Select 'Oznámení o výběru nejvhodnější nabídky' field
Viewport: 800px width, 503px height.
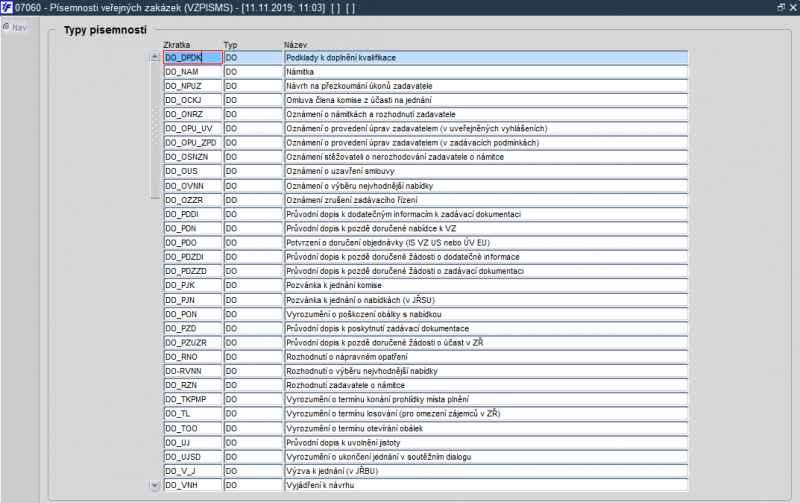486,186
